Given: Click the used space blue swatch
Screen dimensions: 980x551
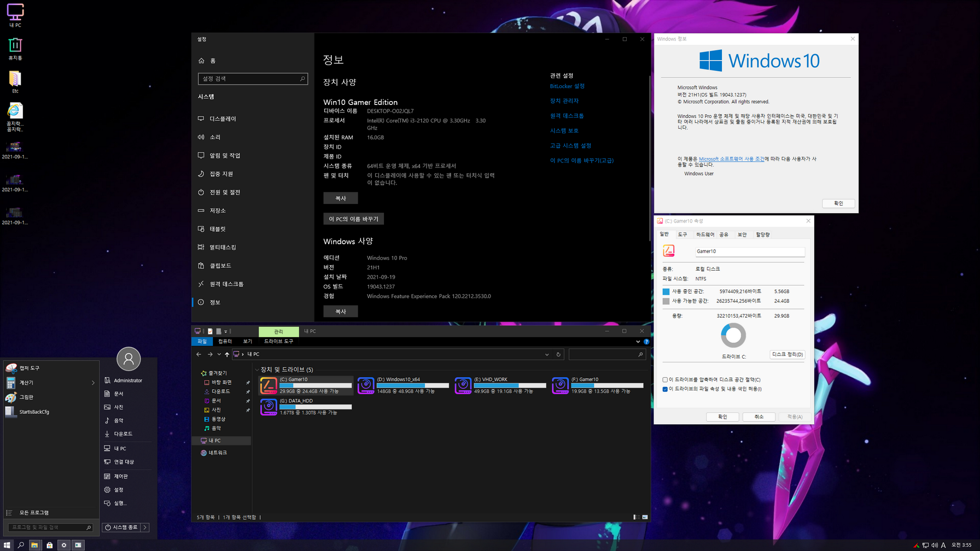Looking at the screenshot, I should coord(666,291).
